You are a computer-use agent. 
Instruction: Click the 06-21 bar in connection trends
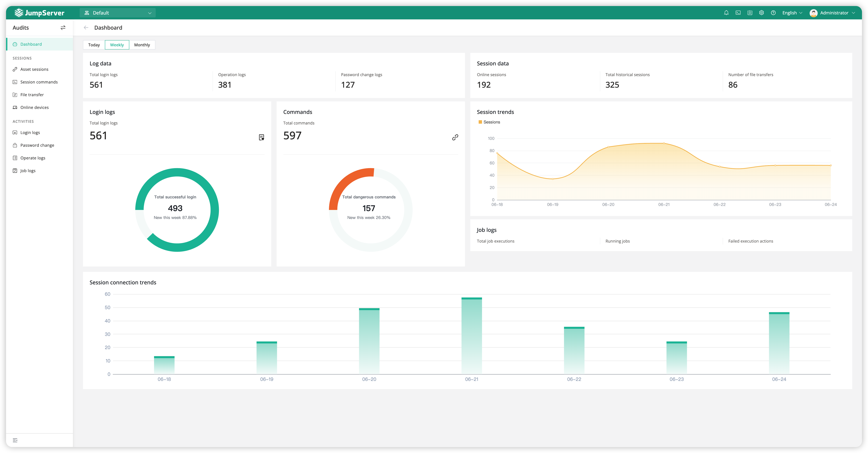[x=471, y=336]
